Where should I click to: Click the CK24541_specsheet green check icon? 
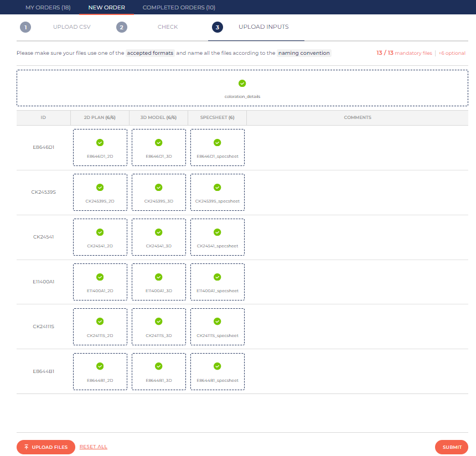(x=217, y=232)
